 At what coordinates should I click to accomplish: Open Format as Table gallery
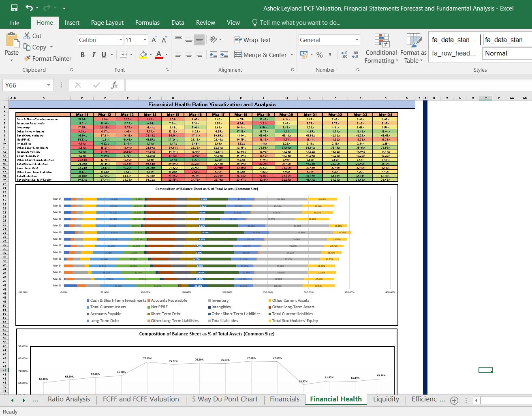click(413, 49)
